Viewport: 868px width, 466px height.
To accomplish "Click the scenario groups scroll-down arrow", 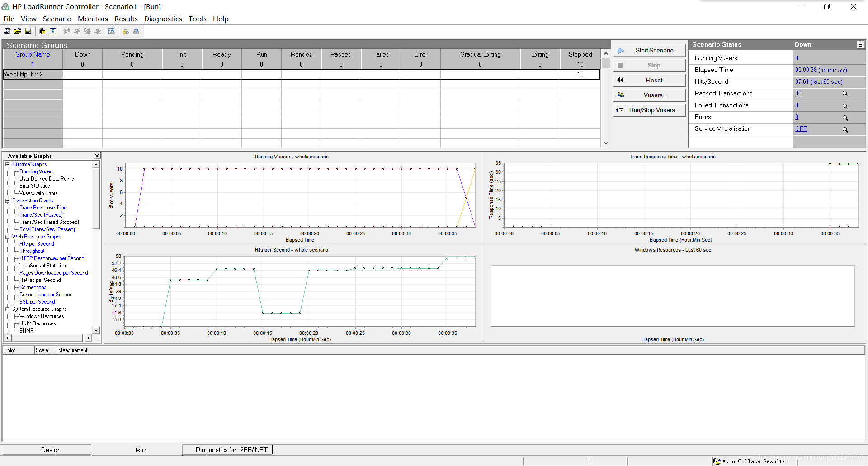I will click(x=606, y=143).
